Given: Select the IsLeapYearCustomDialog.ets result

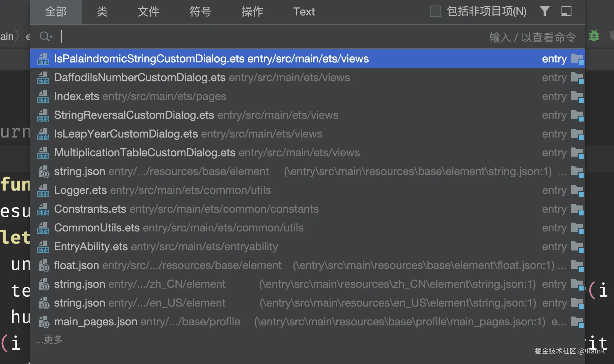Looking at the screenshot, I should point(126,134).
